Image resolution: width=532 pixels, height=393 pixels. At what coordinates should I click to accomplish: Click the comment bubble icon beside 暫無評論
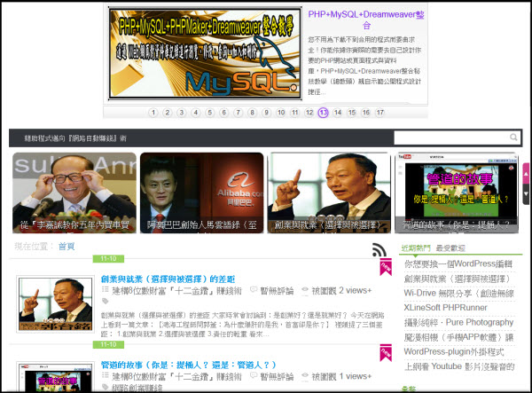(251, 290)
